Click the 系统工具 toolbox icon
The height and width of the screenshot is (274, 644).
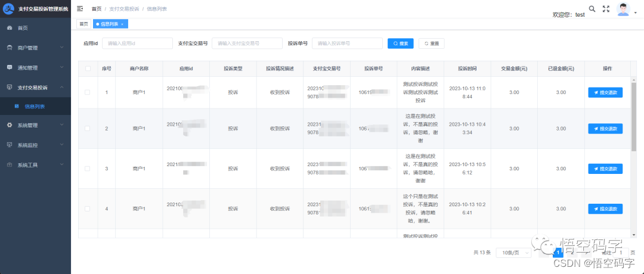point(10,165)
